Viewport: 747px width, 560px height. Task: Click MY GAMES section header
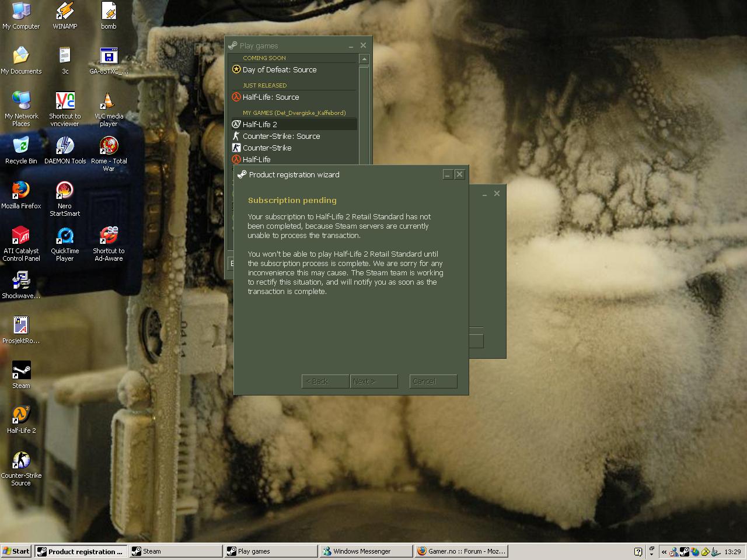coord(294,113)
